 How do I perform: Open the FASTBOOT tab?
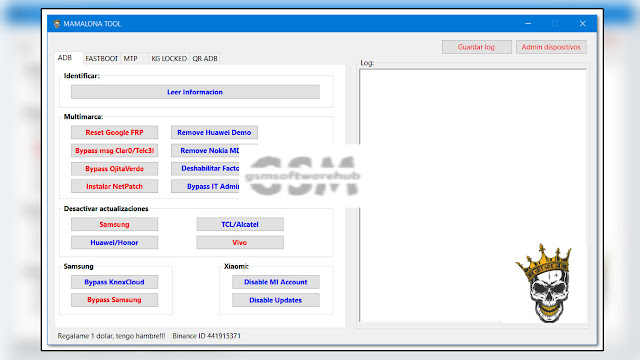(101, 59)
